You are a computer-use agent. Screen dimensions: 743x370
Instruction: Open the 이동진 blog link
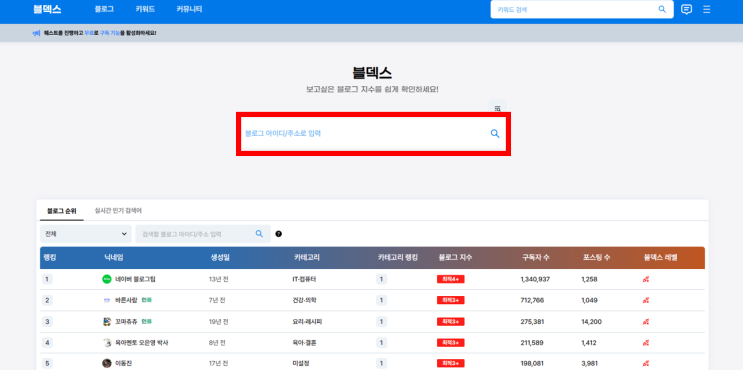(x=123, y=363)
